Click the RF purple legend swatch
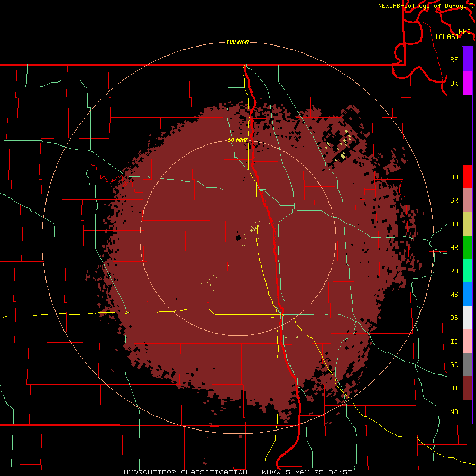This screenshot has width=476, height=476. (x=467, y=59)
